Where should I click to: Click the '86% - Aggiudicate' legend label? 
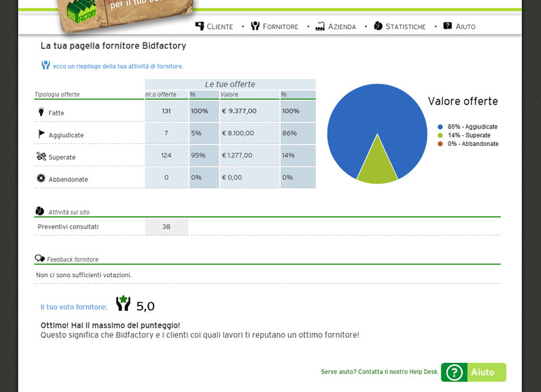(473, 127)
